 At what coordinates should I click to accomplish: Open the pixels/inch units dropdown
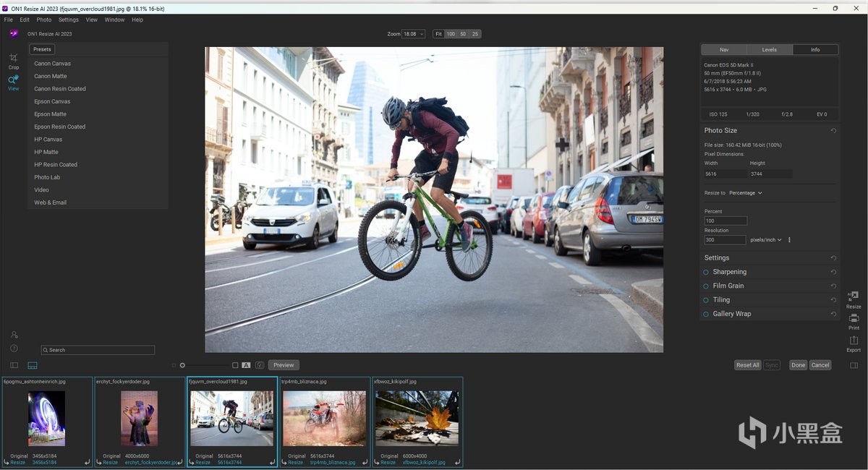[766, 240]
